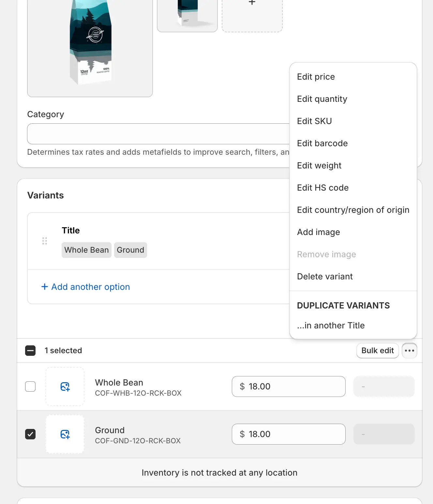Click the Whole Bean variant add-image icon
433x504 pixels.
[x=65, y=386]
